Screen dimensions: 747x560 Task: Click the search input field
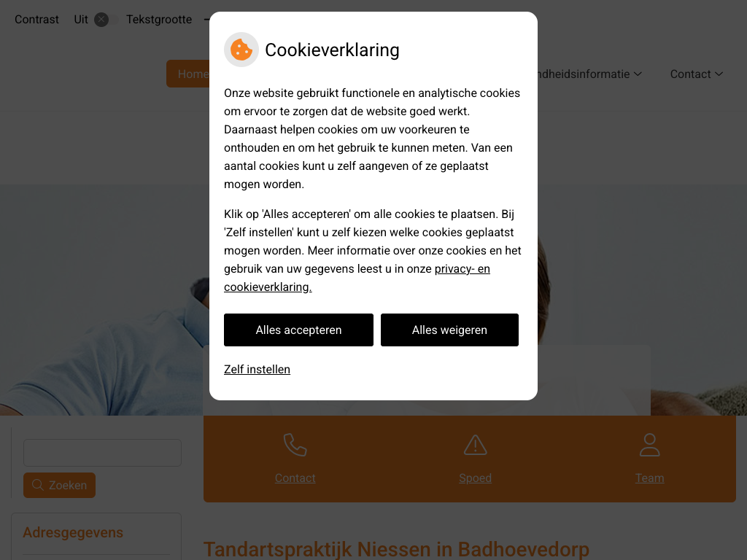(x=102, y=452)
